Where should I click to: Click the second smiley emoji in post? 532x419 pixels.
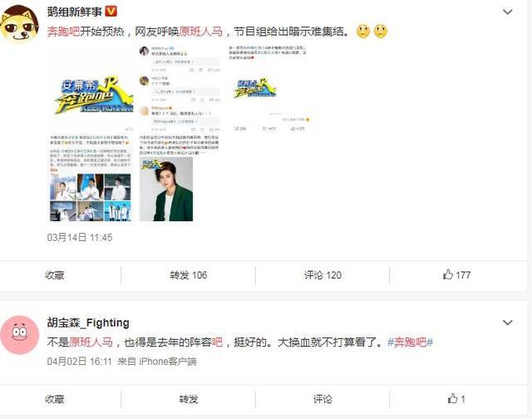point(380,32)
